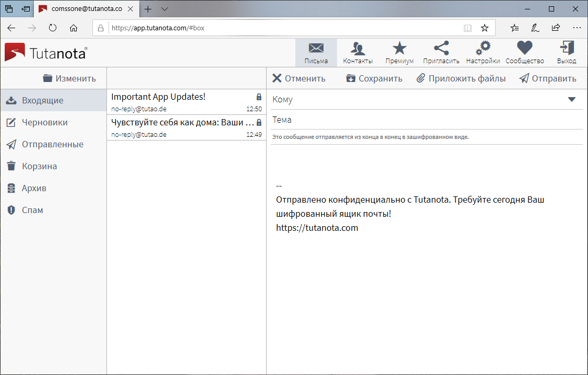Click the set tabs aside icon
Image resolution: width=588 pixels, height=375 pixels.
[x=26, y=9]
